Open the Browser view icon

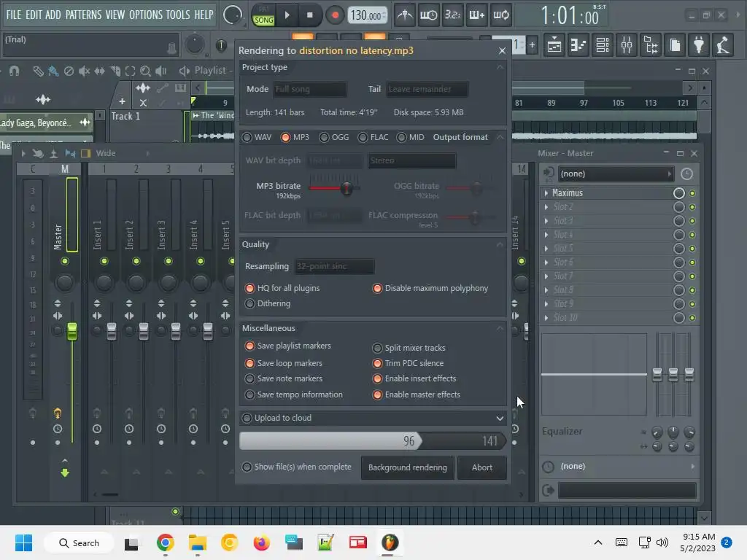(x=651, y=45)
